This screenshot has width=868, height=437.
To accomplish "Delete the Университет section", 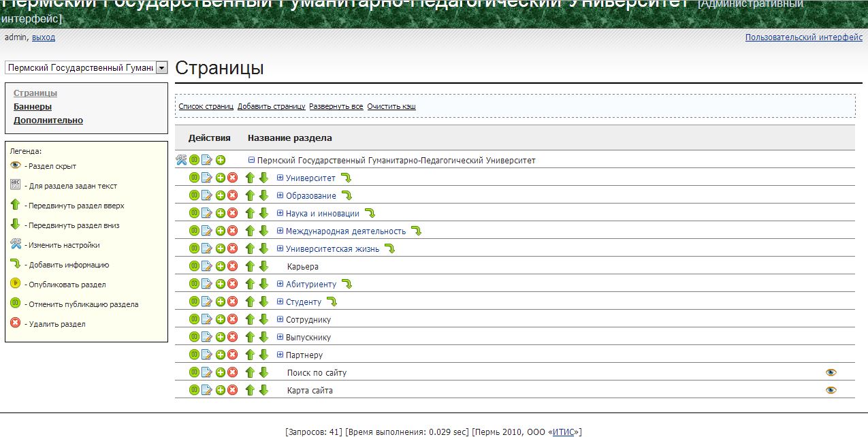I will coord(232,178).
